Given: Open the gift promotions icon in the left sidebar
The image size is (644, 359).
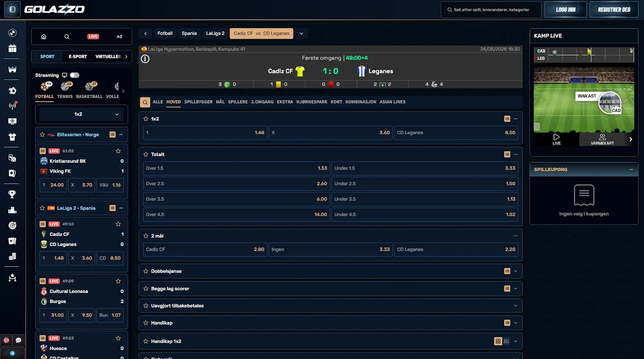Looking at the screenshot, I should coord(12,48).
